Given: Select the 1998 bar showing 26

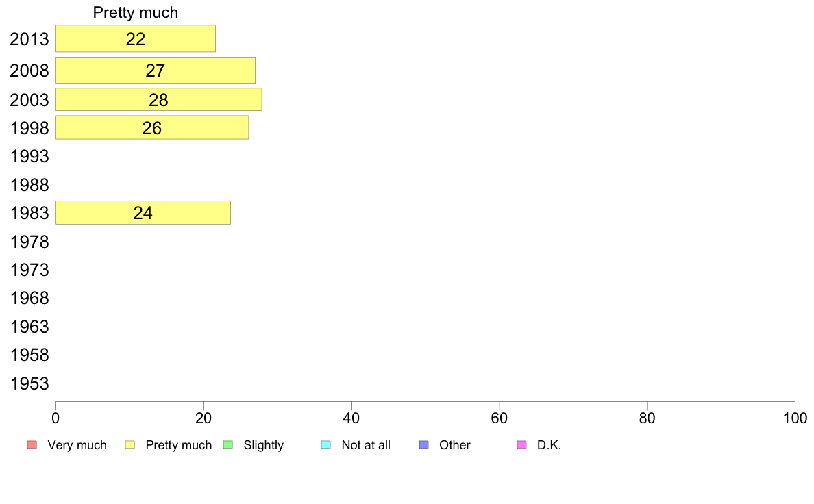Looking at the screenshot, I should point(152,127).
